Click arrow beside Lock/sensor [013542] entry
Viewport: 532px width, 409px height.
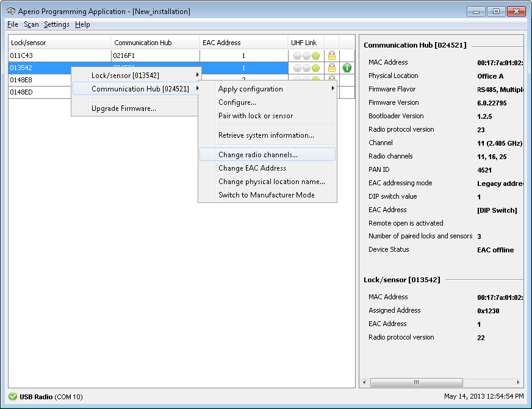pos(197,75)
